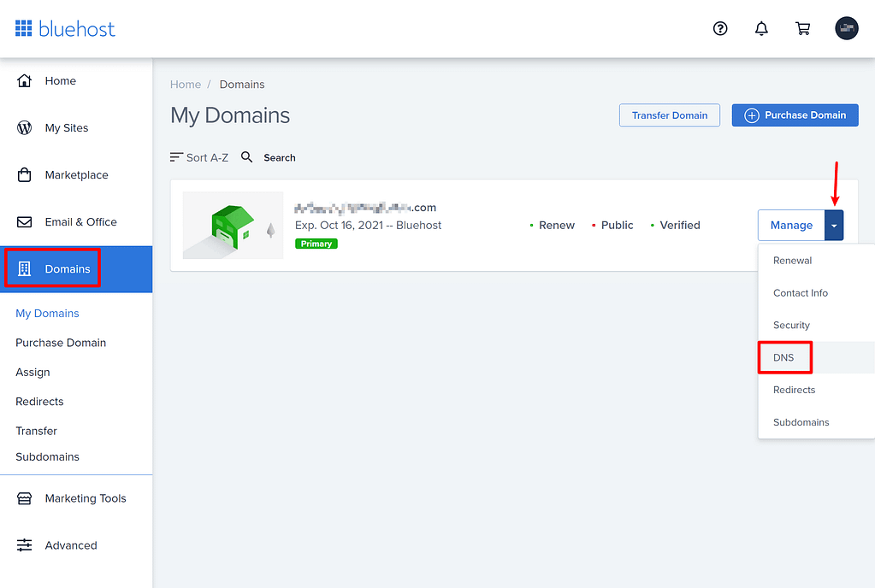
Task: Open the Advanced sidebar section
Action: coord(70,545)
